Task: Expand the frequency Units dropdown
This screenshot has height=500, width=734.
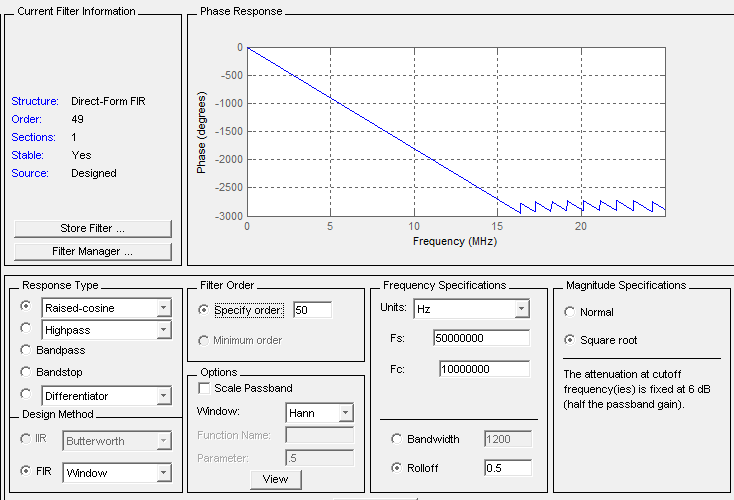Action: (520, 309)
